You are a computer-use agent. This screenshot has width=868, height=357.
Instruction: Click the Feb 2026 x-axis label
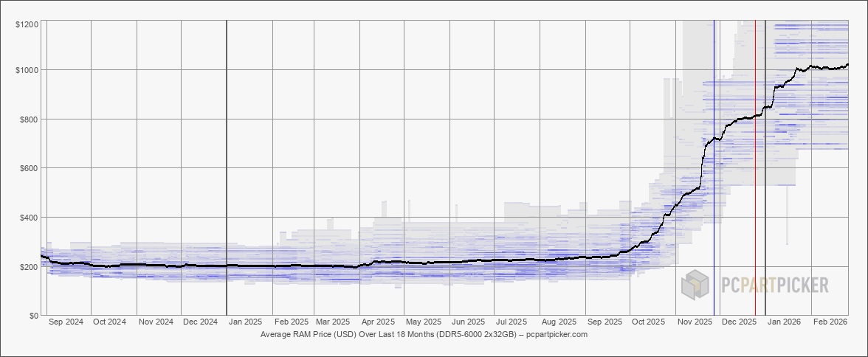coord(830,322)
